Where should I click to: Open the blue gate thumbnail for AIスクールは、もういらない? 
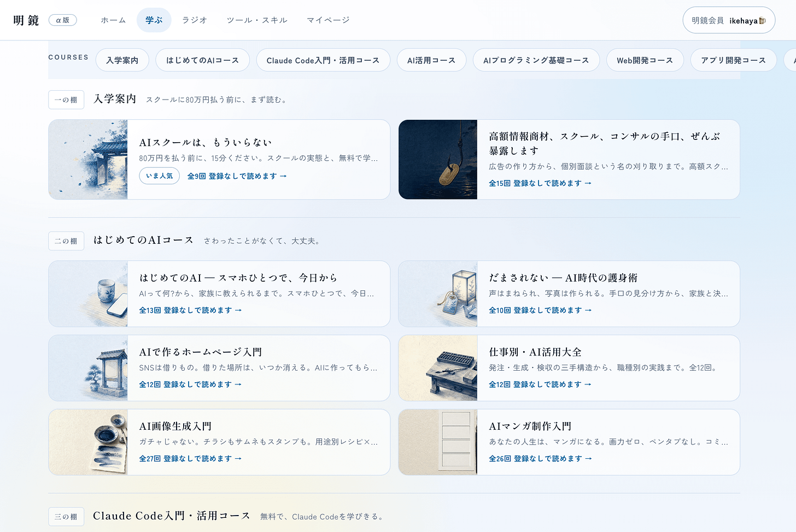[x=88, y=160]
